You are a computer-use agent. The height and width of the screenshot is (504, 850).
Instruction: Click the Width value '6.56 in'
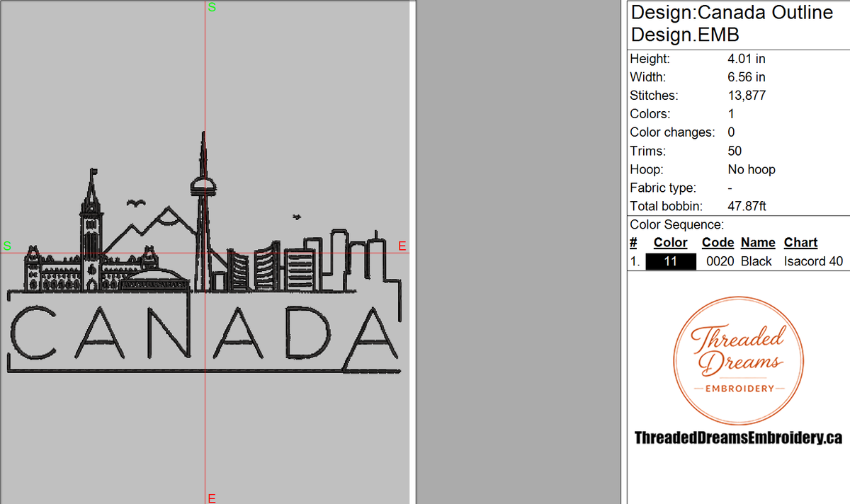[747, 77]
